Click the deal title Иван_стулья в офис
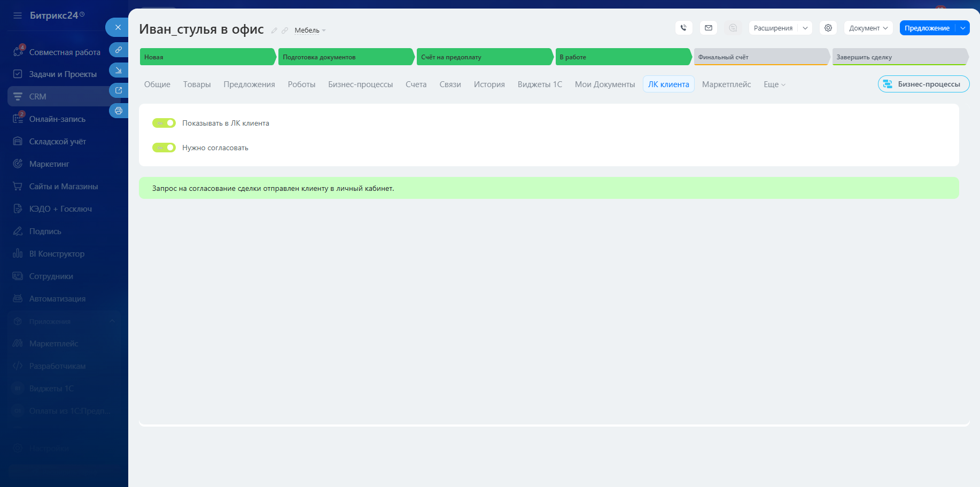Image resolution: width=980 pixels, height=487 pixels. [201, 29]
